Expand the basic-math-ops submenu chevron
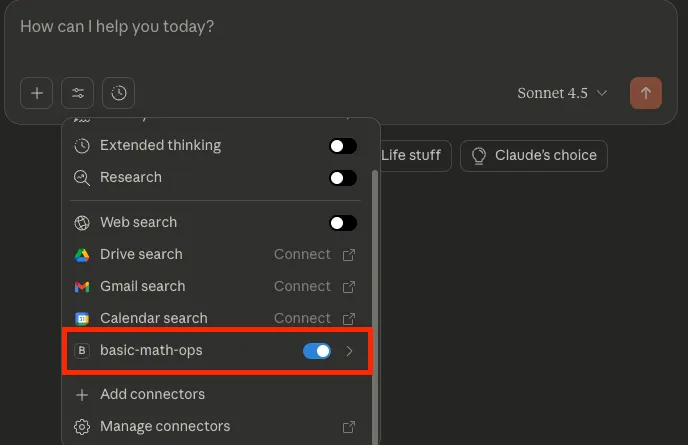The width and height of the screenshot is (688, 445). tap(349, 351)
